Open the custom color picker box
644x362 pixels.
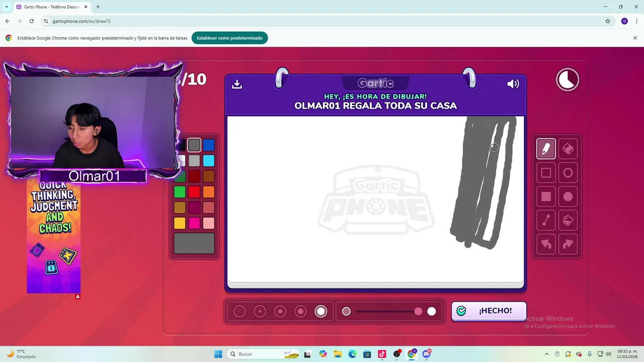pyautogui.click(x=194, y=243)
